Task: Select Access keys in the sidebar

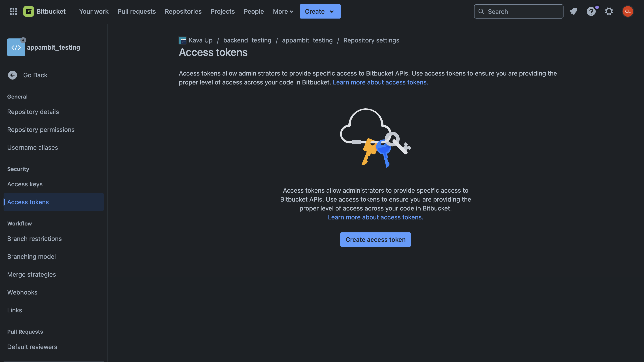Action: [25, 184]
